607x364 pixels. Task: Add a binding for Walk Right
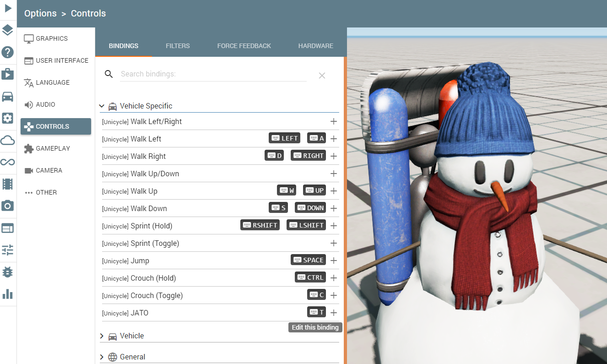point(334,156)
